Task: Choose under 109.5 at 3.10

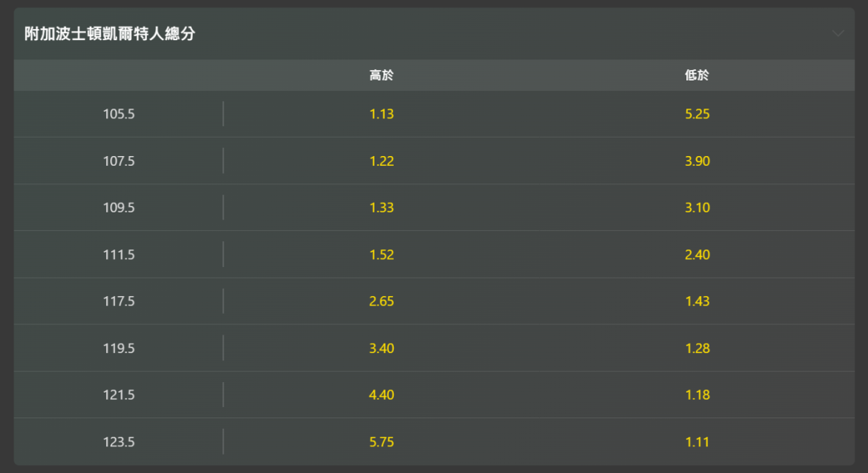Action: (698, 208)
